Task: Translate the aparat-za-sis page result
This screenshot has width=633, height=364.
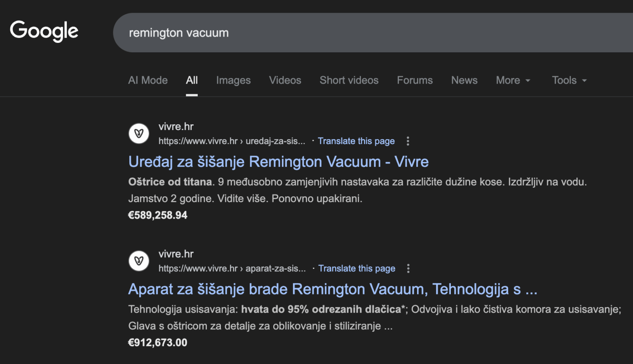Action: pos(357,268)
